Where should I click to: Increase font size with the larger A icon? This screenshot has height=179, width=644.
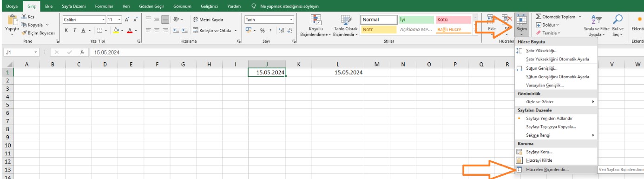click(127, 20)
